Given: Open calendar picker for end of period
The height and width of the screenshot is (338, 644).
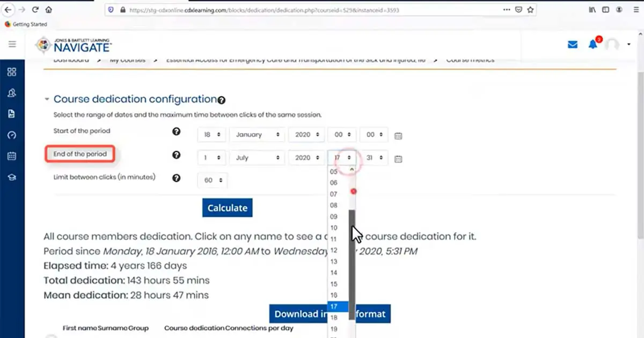Looking at the screenshot, I should [x=398, y=159].
